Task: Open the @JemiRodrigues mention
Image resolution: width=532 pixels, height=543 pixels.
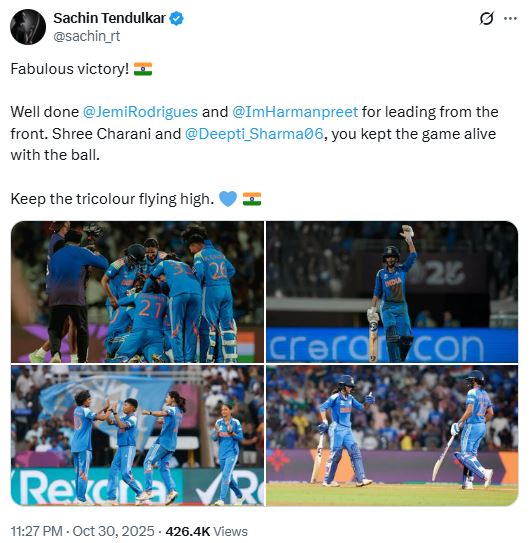Action: [x=140, y=112]
